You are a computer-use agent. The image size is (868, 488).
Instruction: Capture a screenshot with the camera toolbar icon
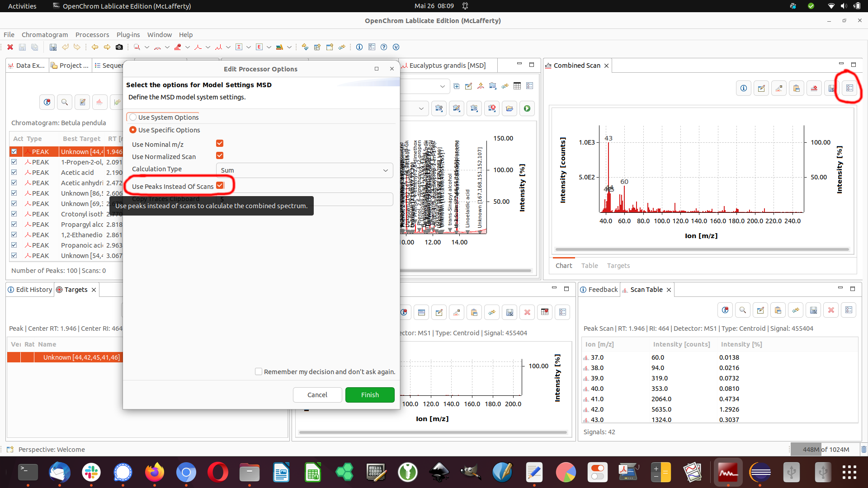(x=119, y=47)
